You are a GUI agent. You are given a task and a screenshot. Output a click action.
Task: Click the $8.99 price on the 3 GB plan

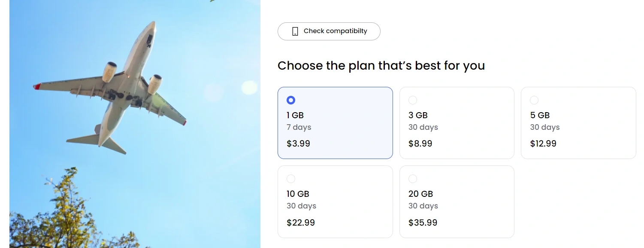click(420, 144)
